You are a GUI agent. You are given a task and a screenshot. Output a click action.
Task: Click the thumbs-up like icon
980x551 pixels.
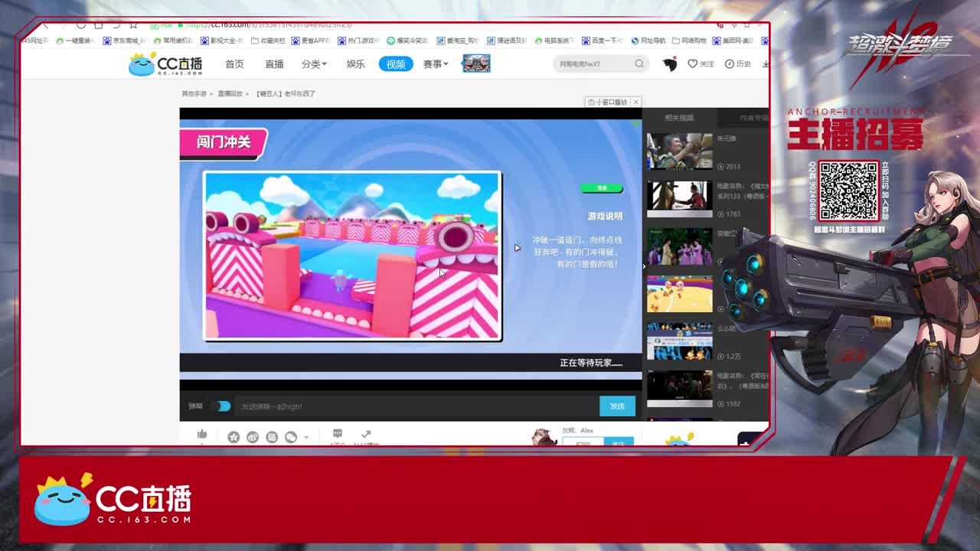click(202, 435)
